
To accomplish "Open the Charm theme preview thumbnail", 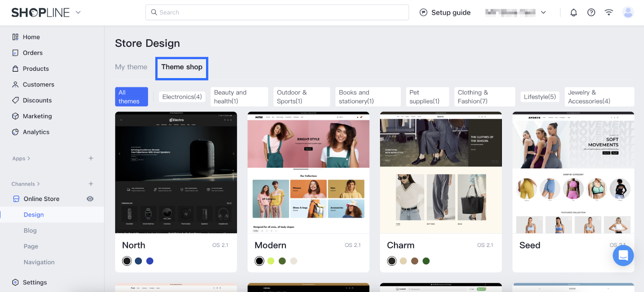I will [x=441, y=173].
